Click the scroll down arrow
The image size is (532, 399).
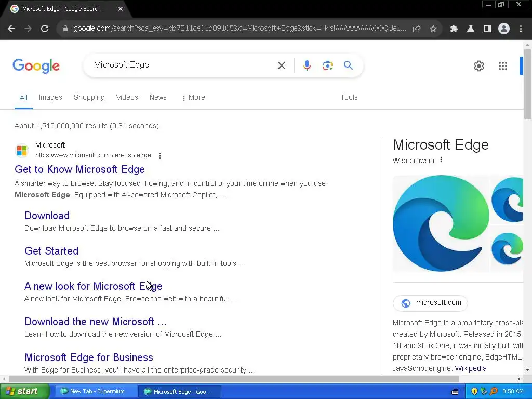tap(527, 370)
